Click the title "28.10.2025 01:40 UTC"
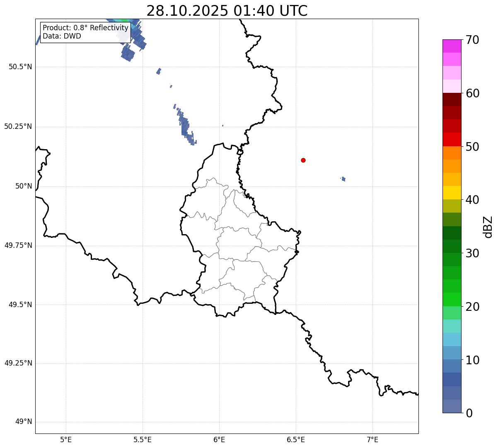The width and height of the screenshot is (498, 448). click(227, 11)
